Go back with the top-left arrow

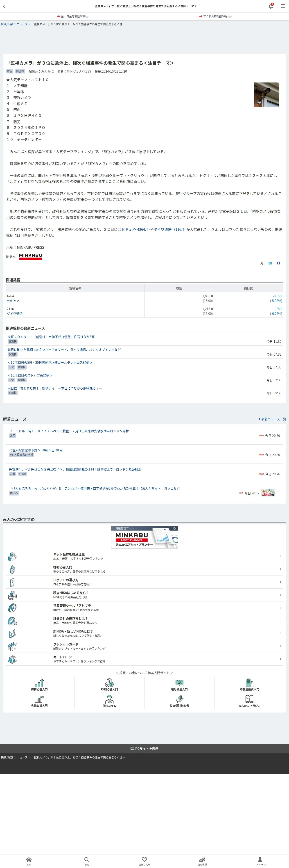pyautogui.click(x=4, y=6)
